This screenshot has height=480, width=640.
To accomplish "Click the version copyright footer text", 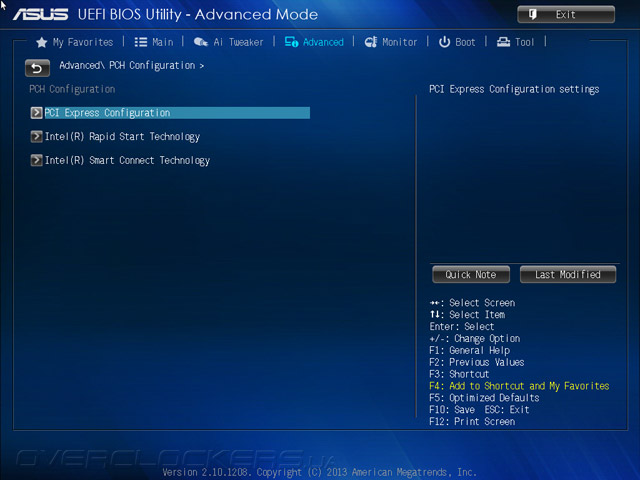I will coord(320,472).
